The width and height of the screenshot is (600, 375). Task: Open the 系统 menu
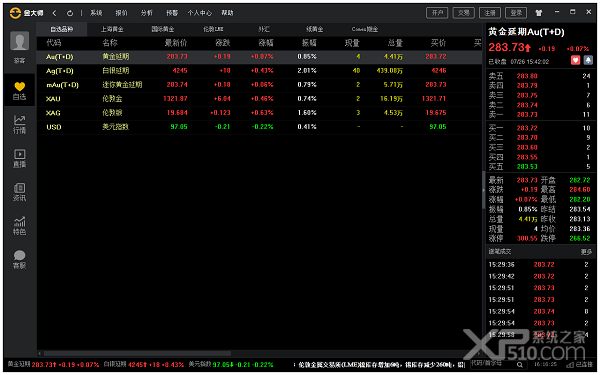click(x=96, y=13)
